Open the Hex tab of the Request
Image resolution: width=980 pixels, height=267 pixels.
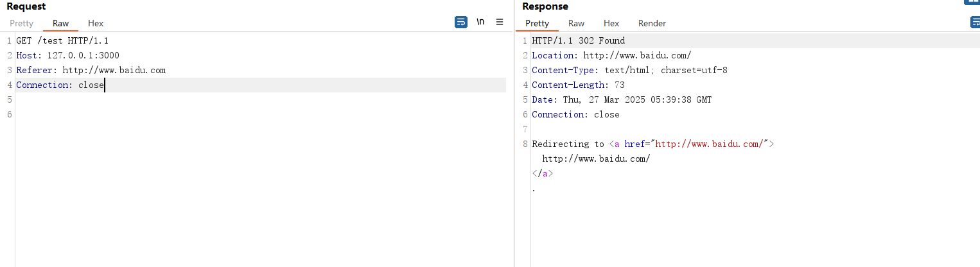(96, 23)
